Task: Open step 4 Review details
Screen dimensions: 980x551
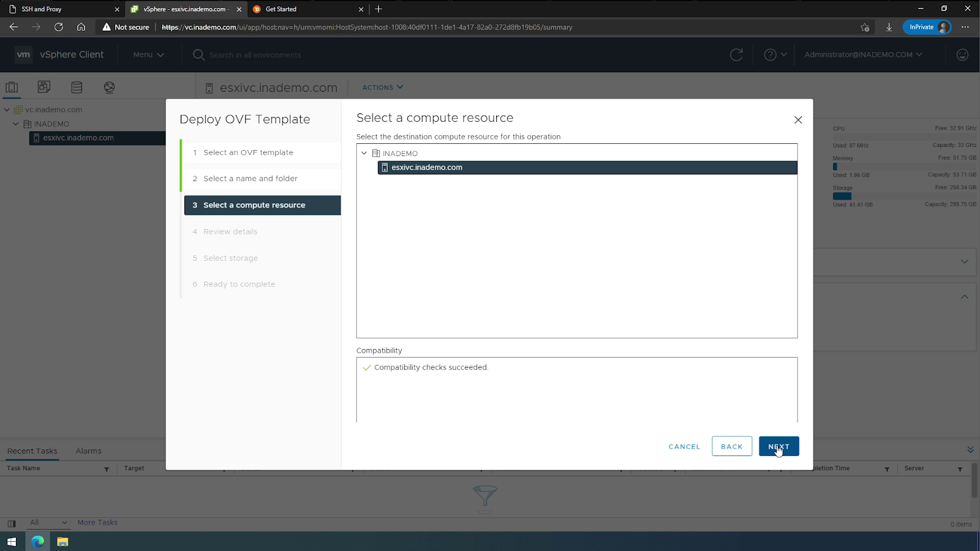Action: (262, 231)
